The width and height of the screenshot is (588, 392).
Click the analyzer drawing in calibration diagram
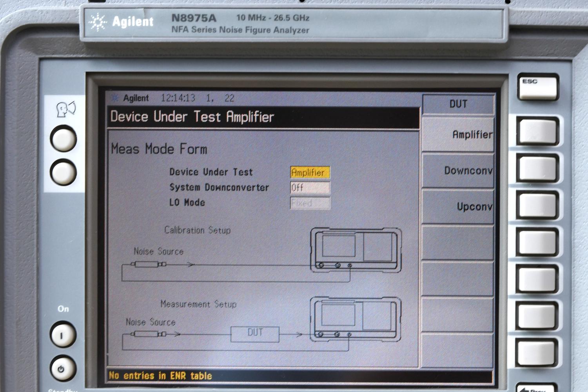point(356,250)
